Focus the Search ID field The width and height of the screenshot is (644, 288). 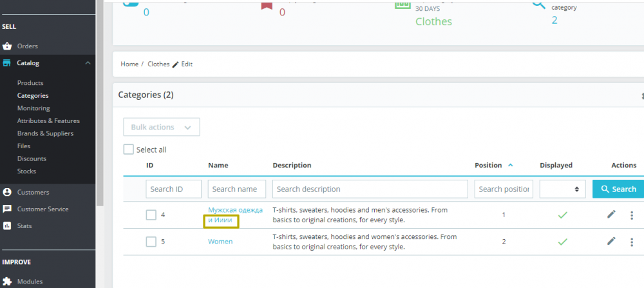(x=173, y=189)
